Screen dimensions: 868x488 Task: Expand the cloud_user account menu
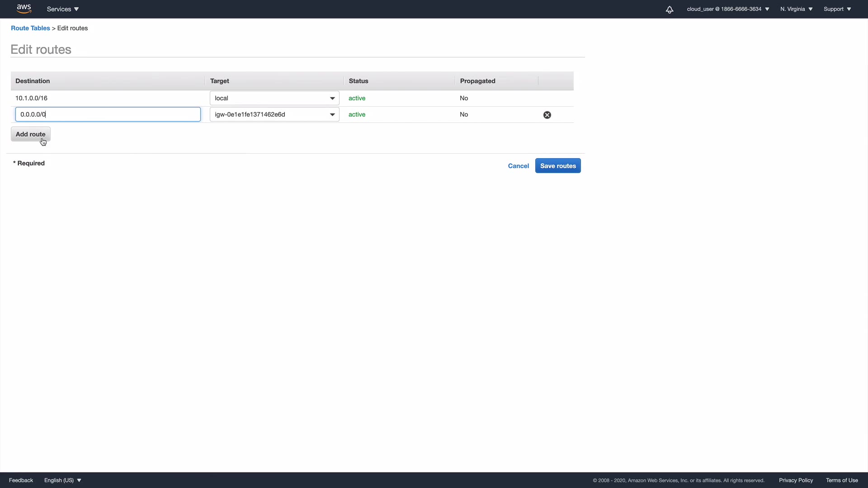click(728, 9)
